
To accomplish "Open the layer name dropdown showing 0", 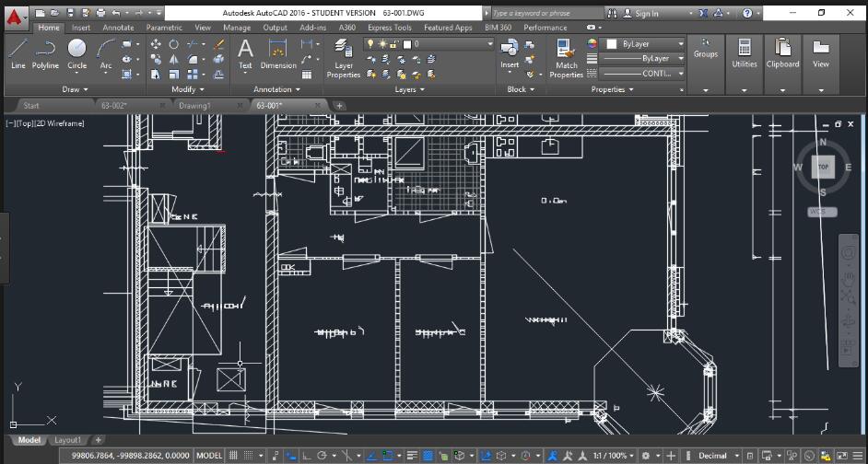I will pos(428,43).
